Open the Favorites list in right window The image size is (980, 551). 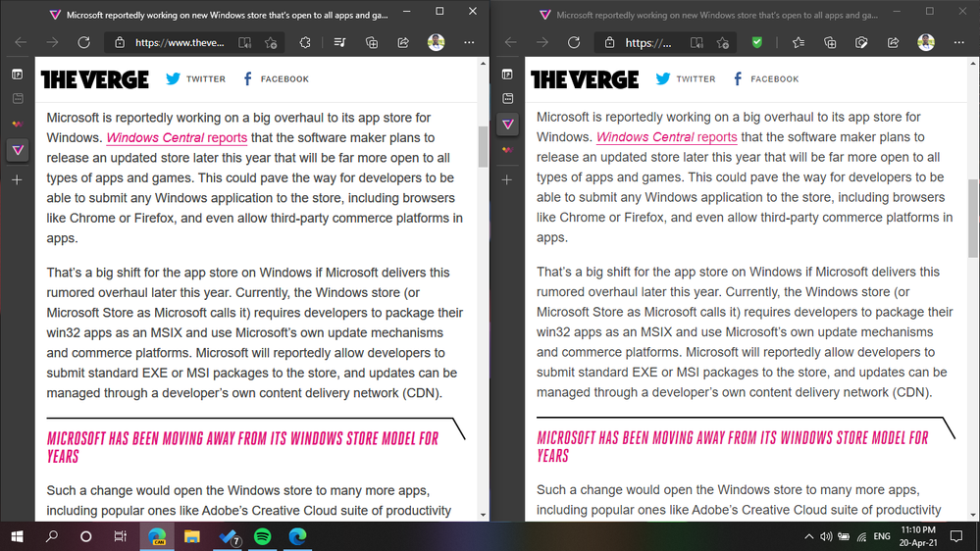pyautogui.click(x=799, y=42)
